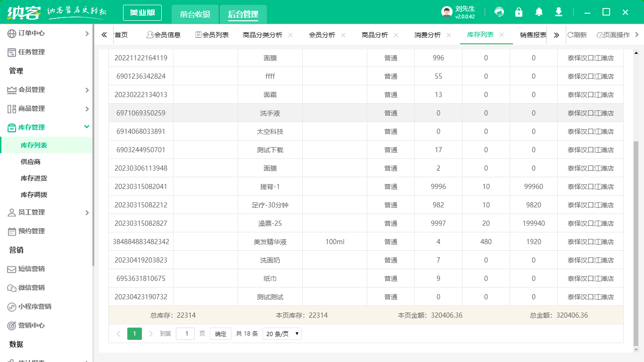The height and width of the screenshot is (362, 644).
Task: Collapse the 库存管理 sidebar section
Action: [87, 127]
